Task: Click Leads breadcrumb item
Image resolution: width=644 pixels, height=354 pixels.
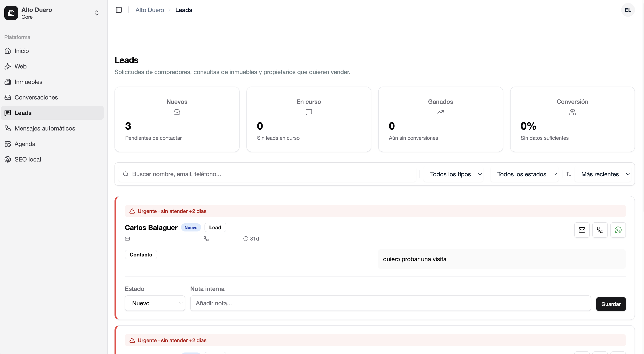Action: [184, 10]
